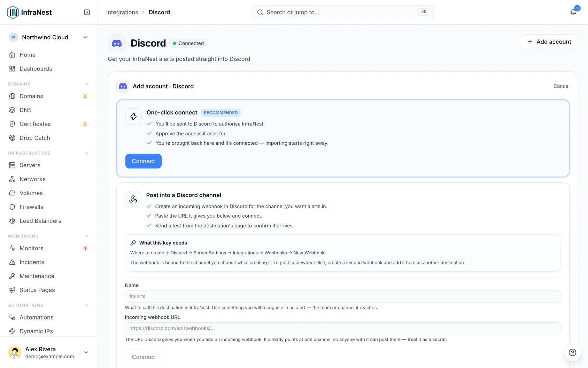The width and height of the screenshot is (588, 368).
Task: Click the Connected status badge
Action: (188, 43)
